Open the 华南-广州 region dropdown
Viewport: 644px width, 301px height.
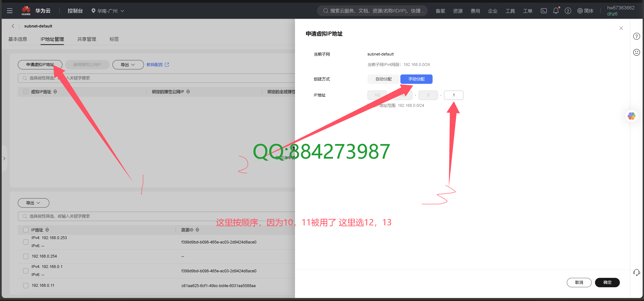pos(108,11)
